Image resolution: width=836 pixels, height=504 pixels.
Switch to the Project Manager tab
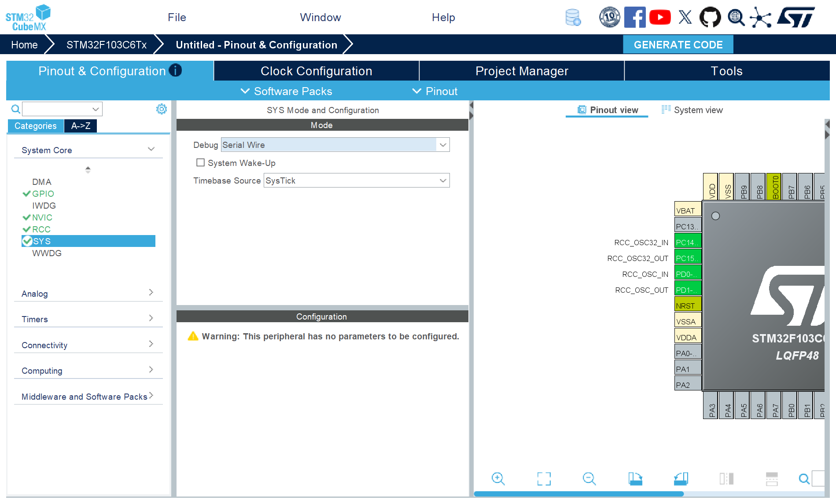pyautogui.click(x=522, y=71)
